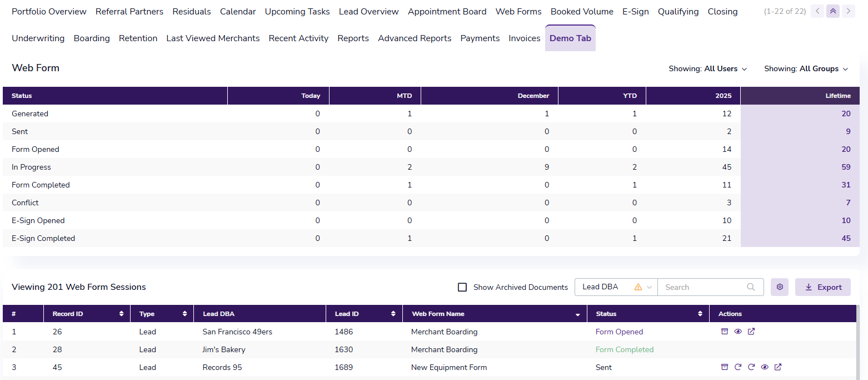868x380 pixels.
Task: Archive the Records 95 session
Action: coord(724,367)
